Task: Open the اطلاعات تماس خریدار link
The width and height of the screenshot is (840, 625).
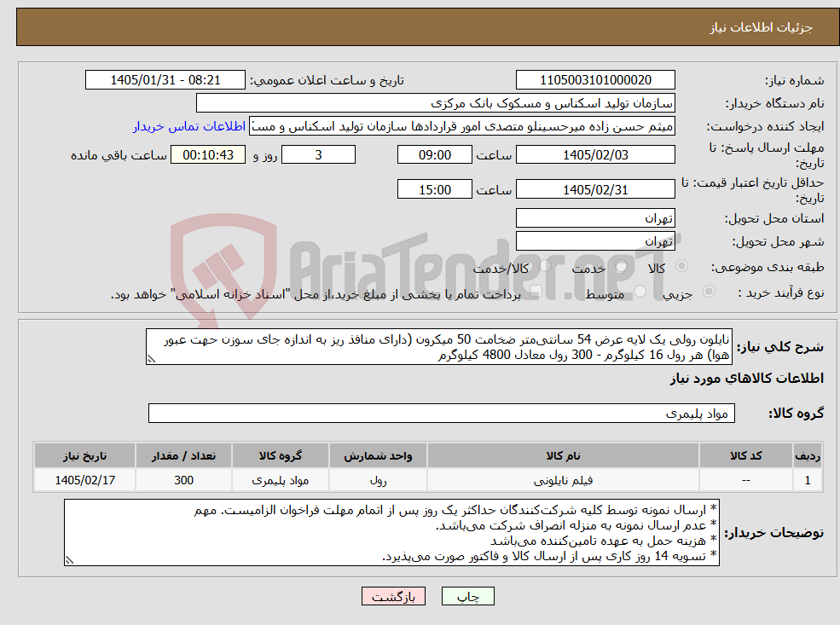Action: (189, 126)
